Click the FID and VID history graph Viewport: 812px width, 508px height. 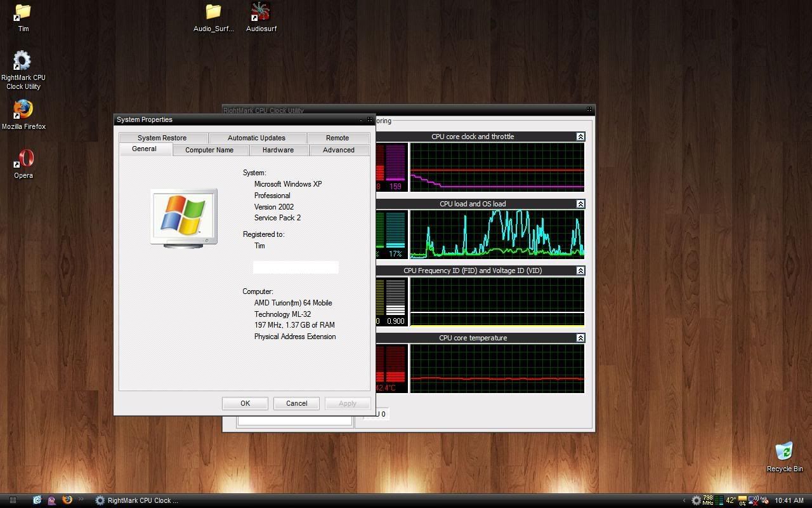pos(497,302)
